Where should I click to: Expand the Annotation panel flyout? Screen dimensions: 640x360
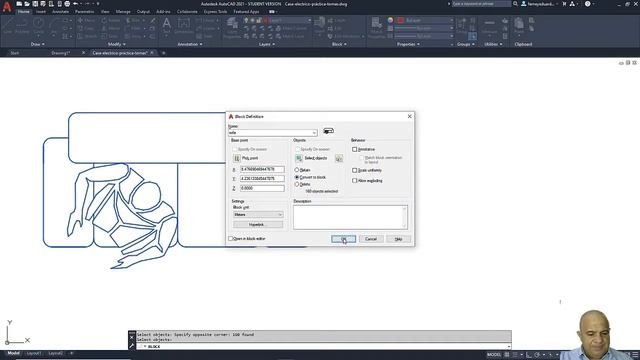(190, 44)
